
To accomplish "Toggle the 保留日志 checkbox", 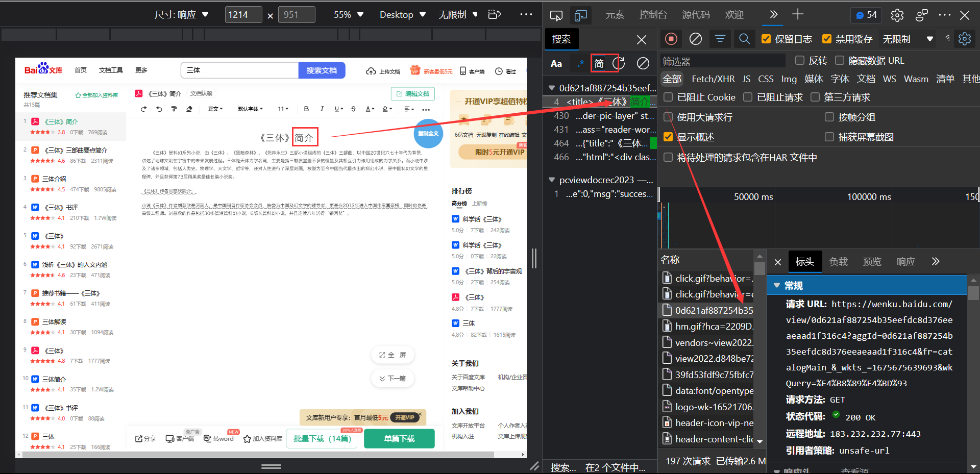I will [766, 39].
